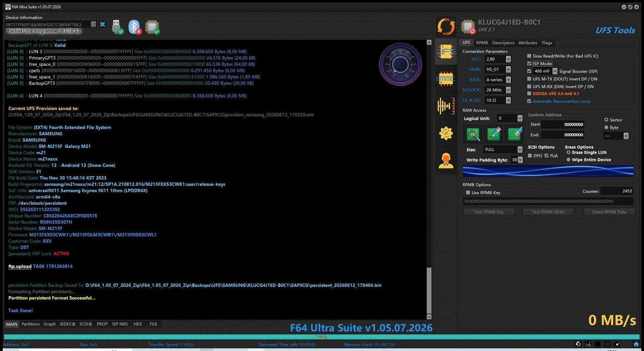
Task: Open the EMMC chip sidebar icon
Action: tap(446, 78)
